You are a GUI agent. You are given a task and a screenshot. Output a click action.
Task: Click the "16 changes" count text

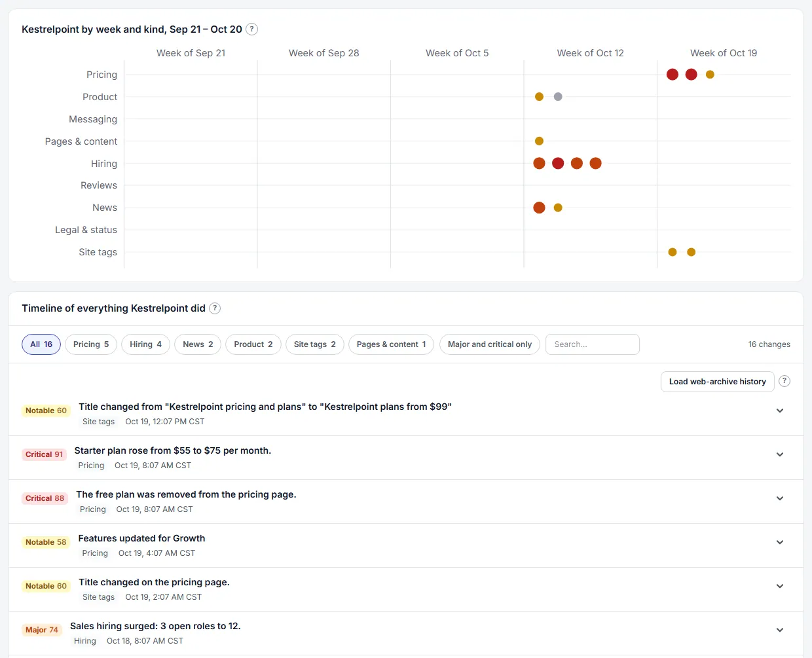(x=769, y=344)
